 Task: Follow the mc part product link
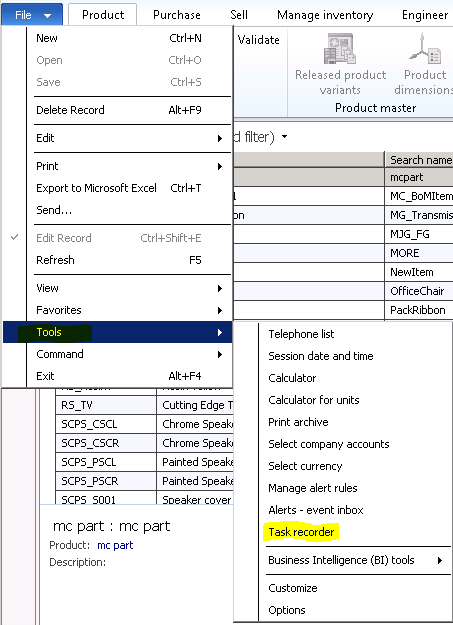coord(115,545)
